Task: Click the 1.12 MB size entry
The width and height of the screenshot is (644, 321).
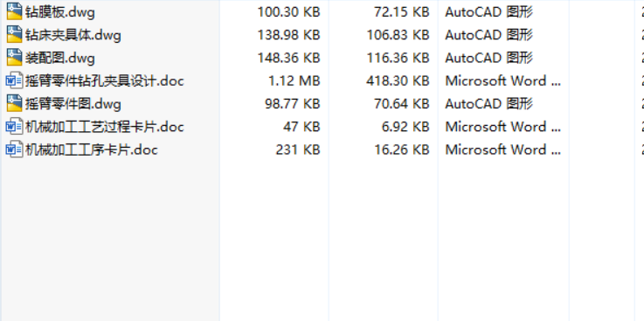Action: click(294, 81)
